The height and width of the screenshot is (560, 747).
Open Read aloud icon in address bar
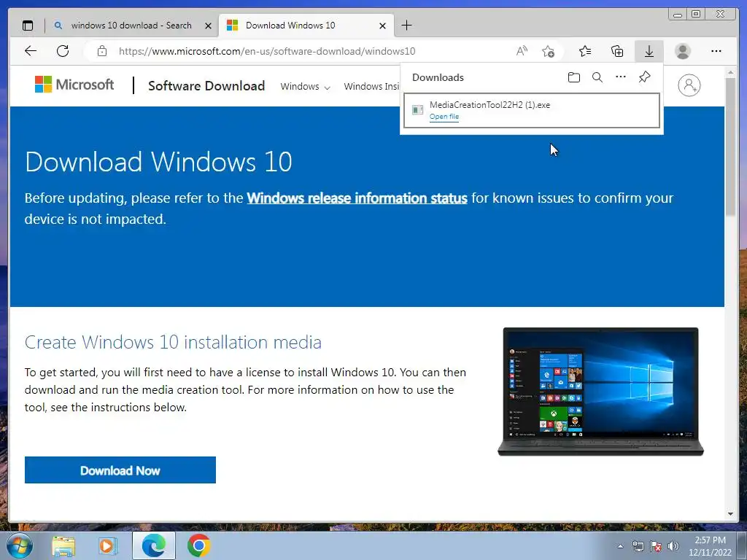522,51
